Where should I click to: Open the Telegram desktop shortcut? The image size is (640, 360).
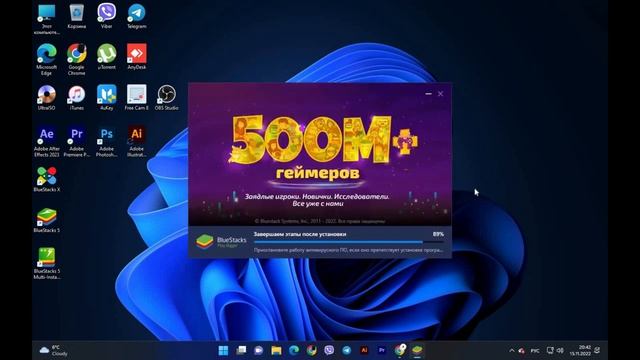coord(136,16)
